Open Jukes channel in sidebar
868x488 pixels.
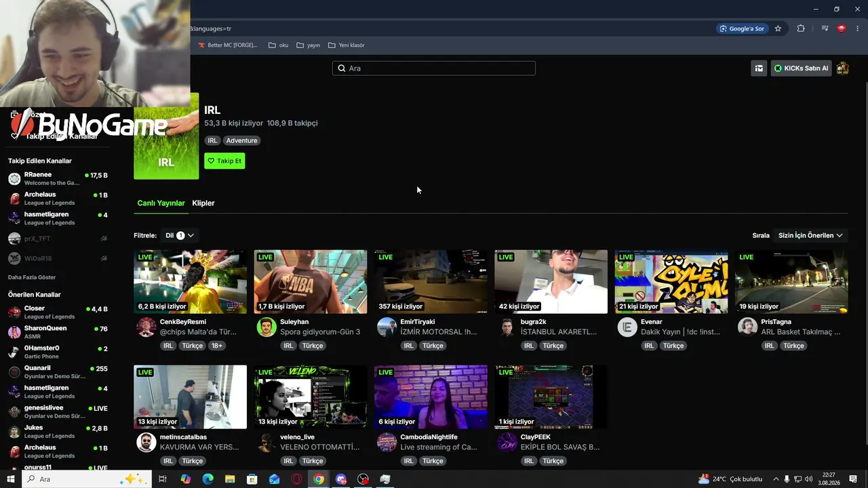(x=58, y=432)
